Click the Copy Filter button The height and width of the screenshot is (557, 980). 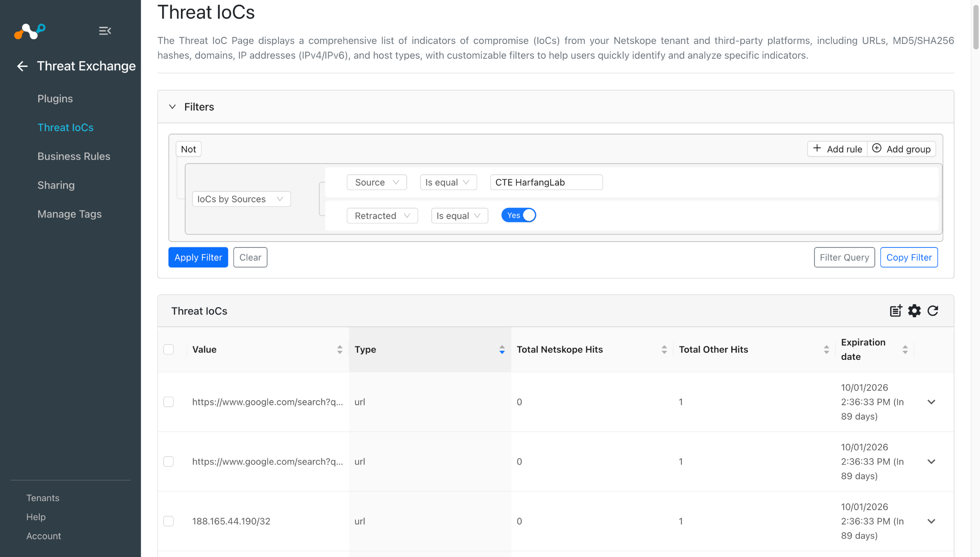tap(909, 257)
